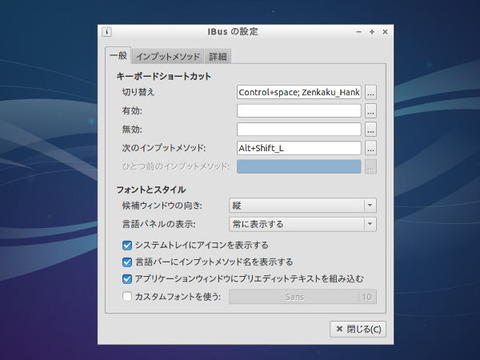480x360 pixels.
Task: Select the 一般 tab
Action: pos(118,55)
